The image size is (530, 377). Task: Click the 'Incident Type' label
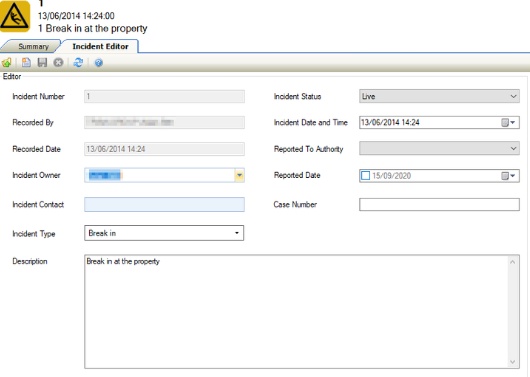point(34,234)
